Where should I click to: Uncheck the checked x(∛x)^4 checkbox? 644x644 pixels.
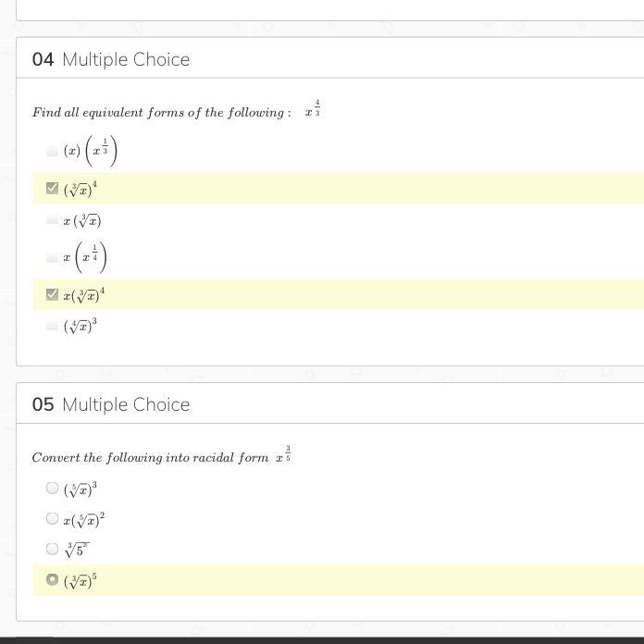(52, 294)
